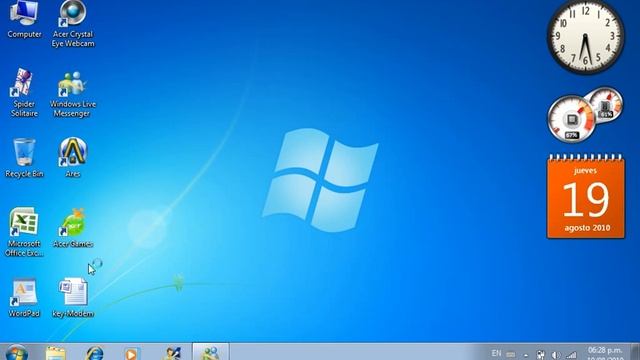This screenshot has height=360, width=640.
Task: Open Microsoft Office Excel shortcut
Action: [x=24, y=232]
